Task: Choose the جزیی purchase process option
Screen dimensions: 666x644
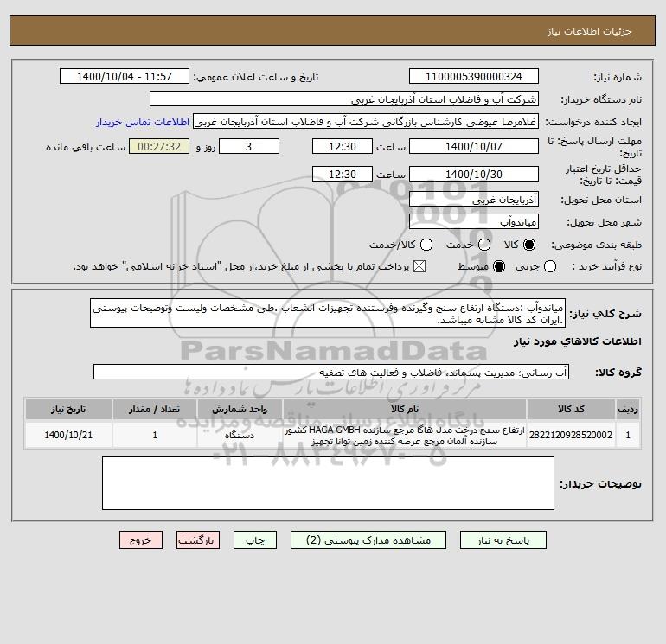Action: click(x=550, y=266)
